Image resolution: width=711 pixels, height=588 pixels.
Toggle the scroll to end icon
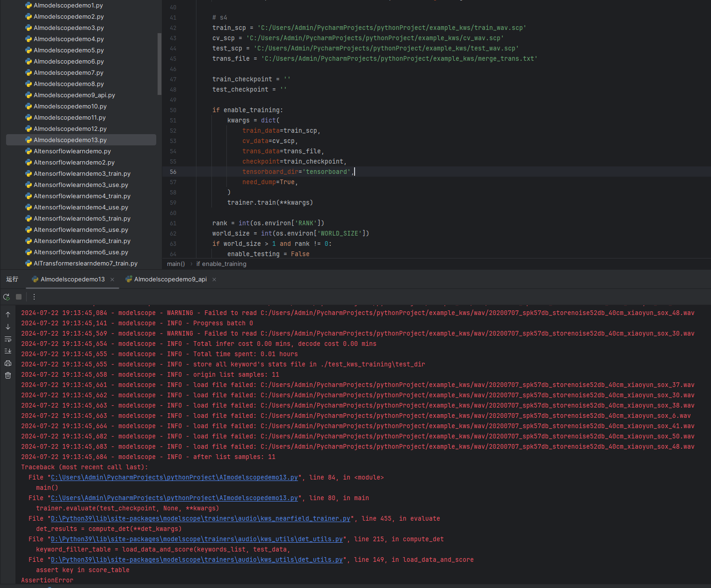coord(8,351)
